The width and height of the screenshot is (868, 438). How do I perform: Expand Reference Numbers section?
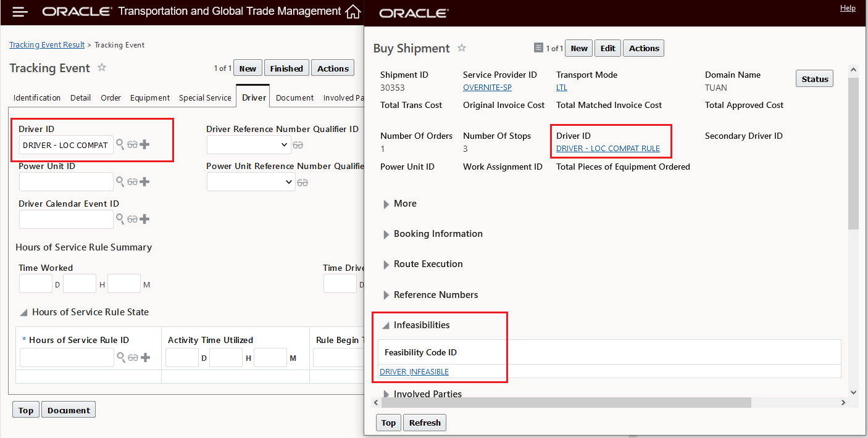click(386, 295)
